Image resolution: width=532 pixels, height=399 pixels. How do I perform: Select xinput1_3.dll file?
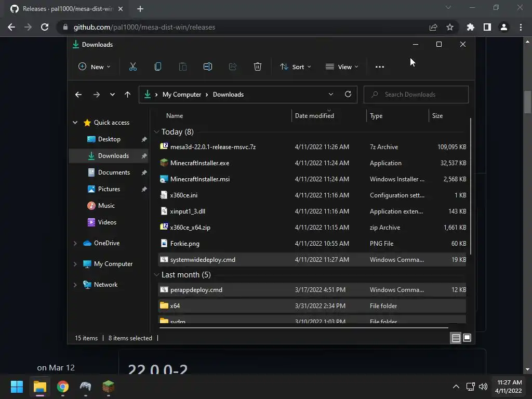[312, 211]
